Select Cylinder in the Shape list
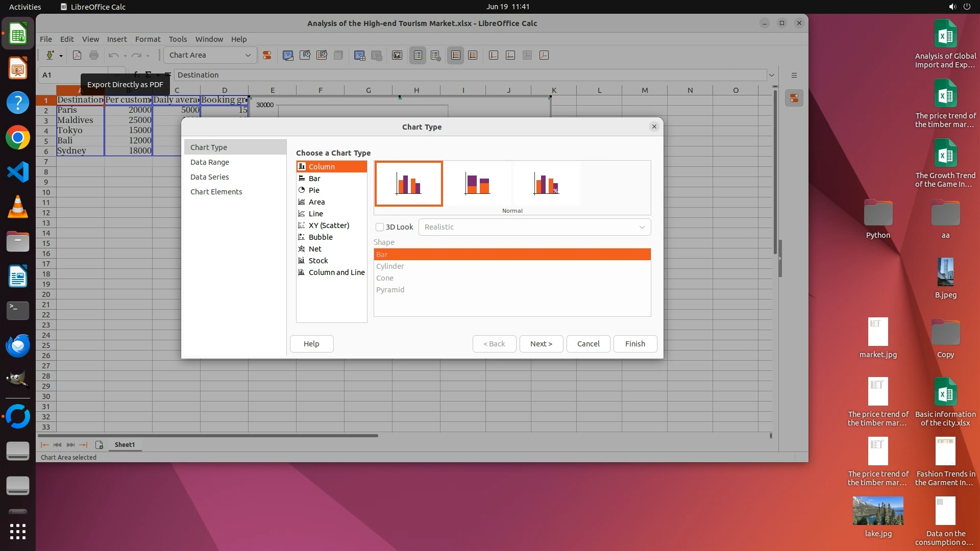Viewport: 980px width, 551px height. tap(390, 266)
